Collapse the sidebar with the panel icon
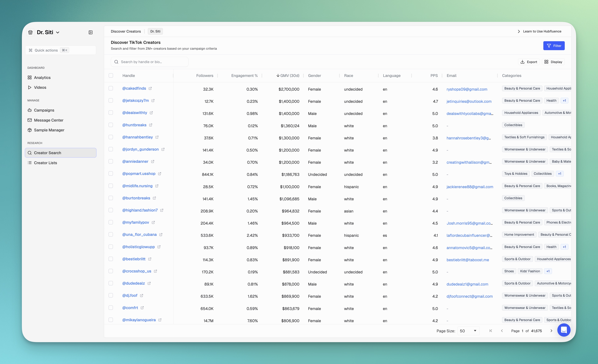Viewport: 598px width, 364px height. point(91,32)
